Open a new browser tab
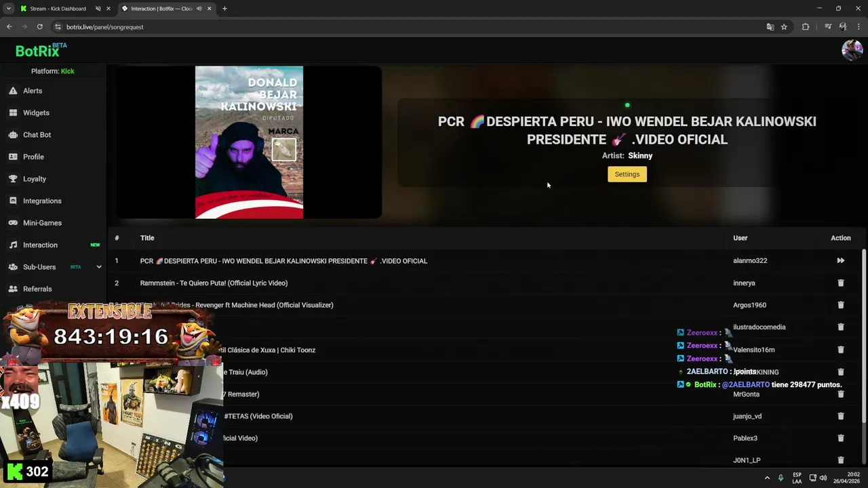The image size is (868, 488). (x=224, y=9)
